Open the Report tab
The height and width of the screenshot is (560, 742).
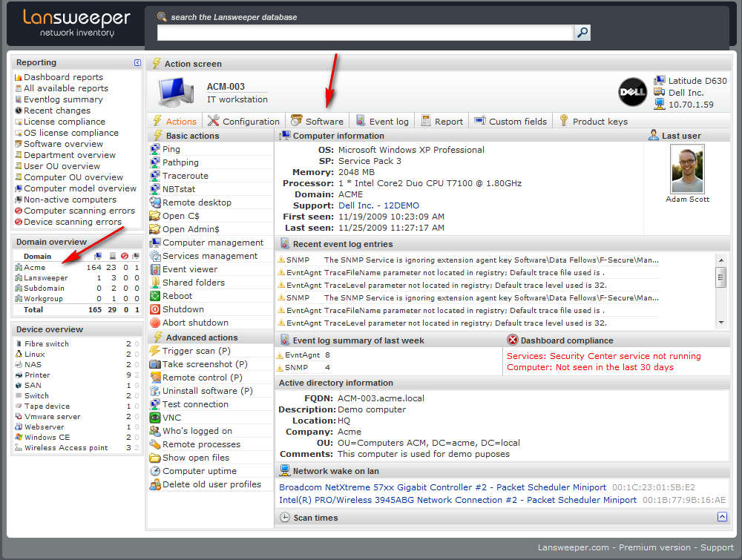pos(442,121)
